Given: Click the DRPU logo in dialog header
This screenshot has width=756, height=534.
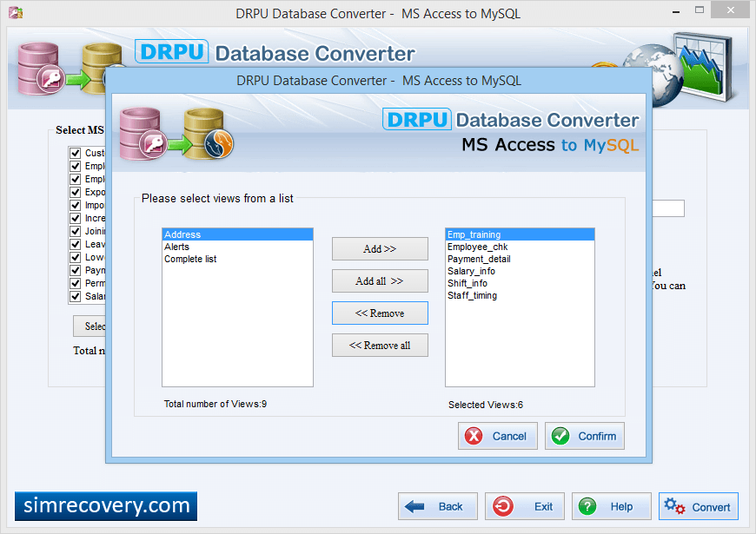Looking at the screenshot, I should click(417, 120).
